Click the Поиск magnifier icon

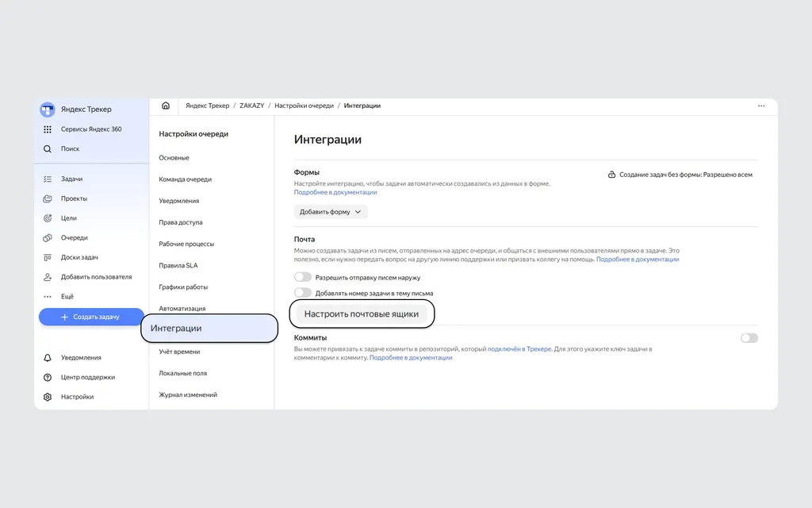[48, 148]
